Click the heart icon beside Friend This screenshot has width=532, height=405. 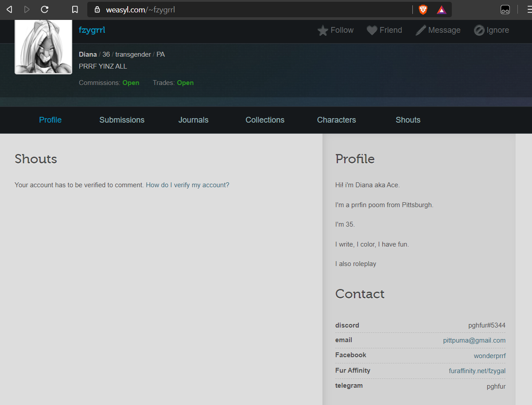click(x=372, y=31)
